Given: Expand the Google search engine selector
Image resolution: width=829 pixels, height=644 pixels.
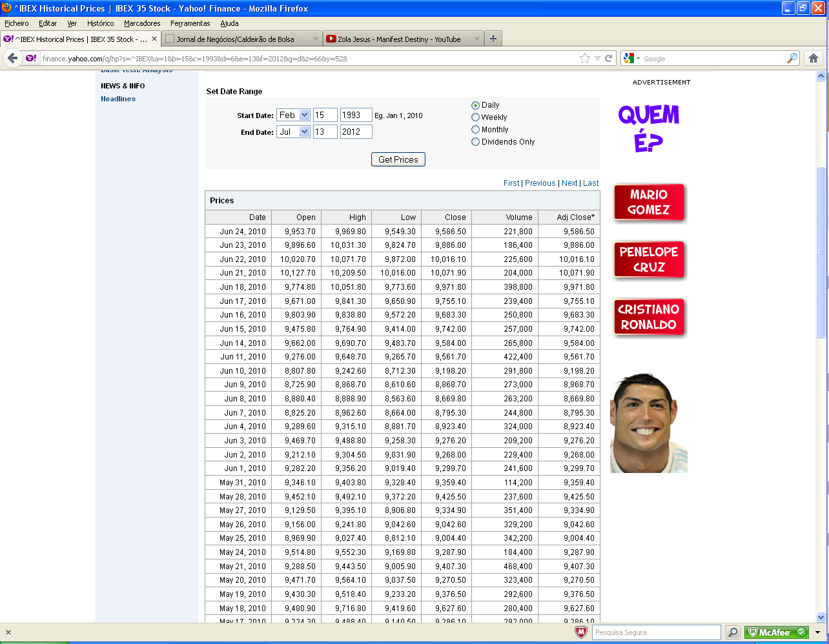Looking at the screenshot, I should coord(631,58).
